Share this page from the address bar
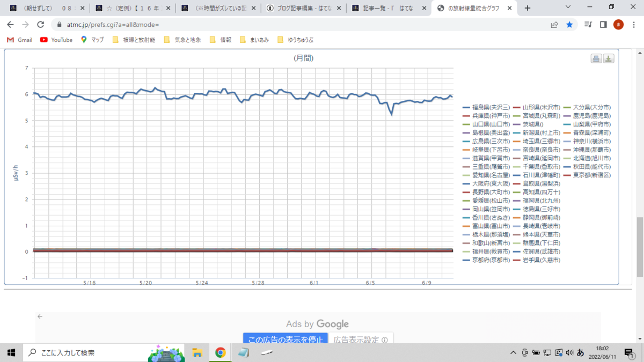 [554, 25]
